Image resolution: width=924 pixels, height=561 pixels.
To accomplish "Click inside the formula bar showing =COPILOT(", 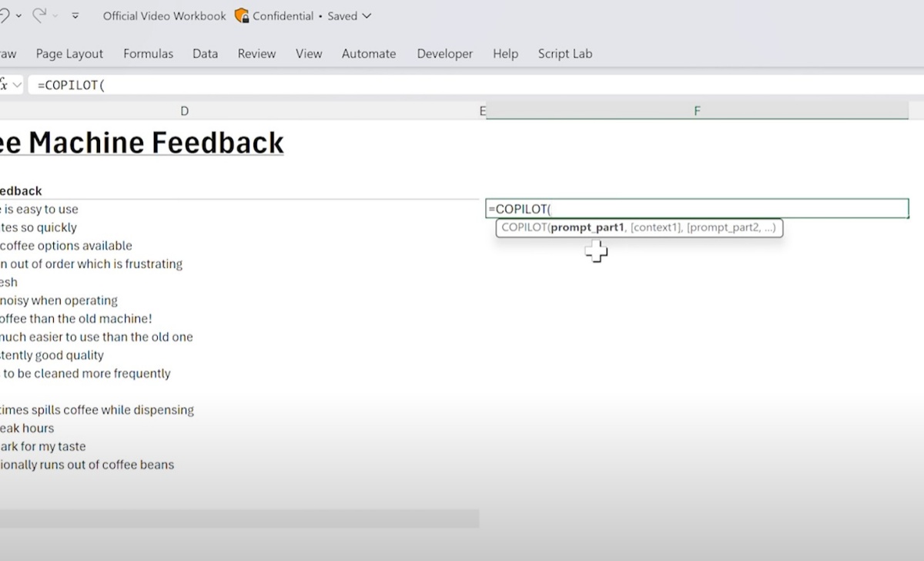I will coord(475,85).
